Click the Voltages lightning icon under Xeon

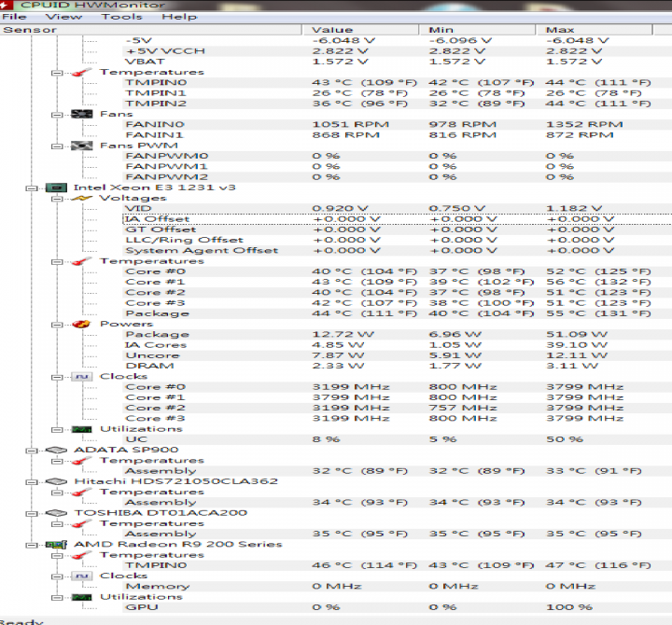[x=81, y=198]
